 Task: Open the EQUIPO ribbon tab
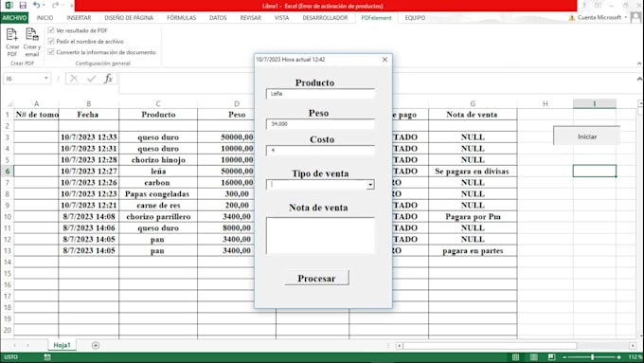[415, 18]
